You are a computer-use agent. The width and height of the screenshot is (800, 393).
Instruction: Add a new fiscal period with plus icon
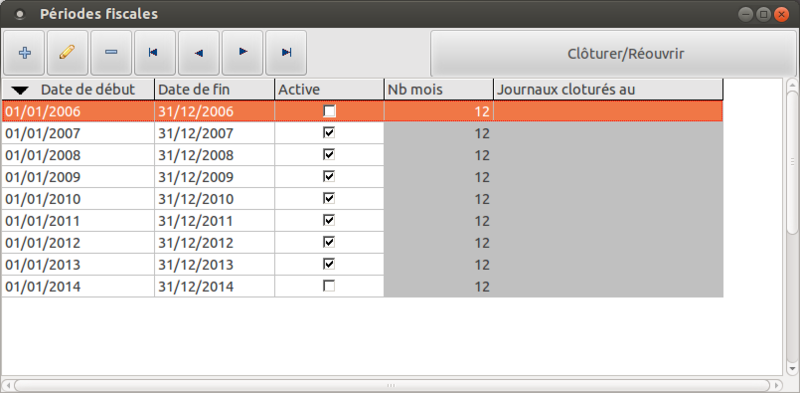(x=24, y=53)
